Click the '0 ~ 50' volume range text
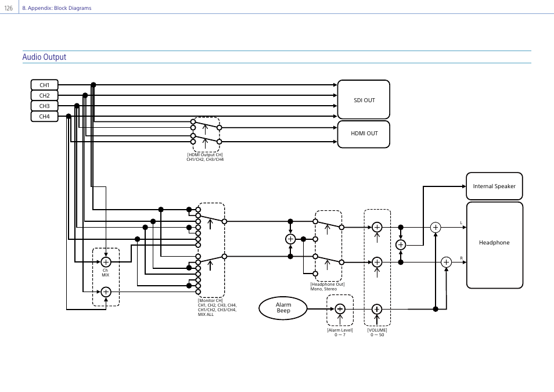This screenshot has height=392, width=554. 377,335
